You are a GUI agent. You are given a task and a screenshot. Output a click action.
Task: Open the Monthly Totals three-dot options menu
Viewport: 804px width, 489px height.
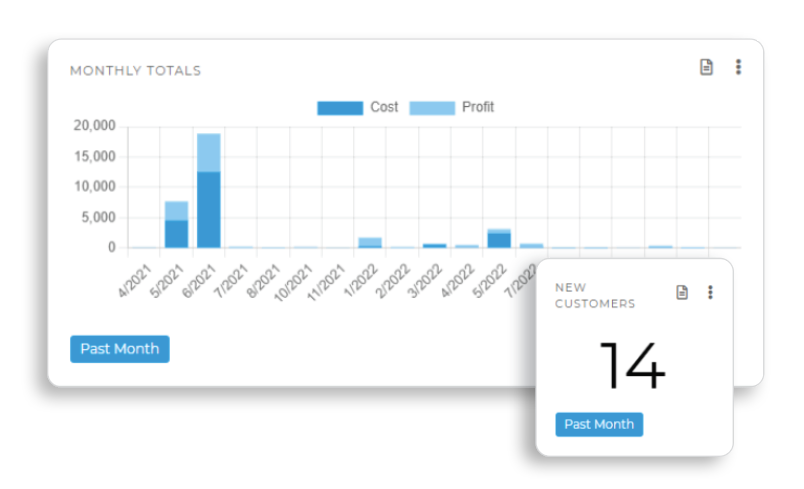738,67
